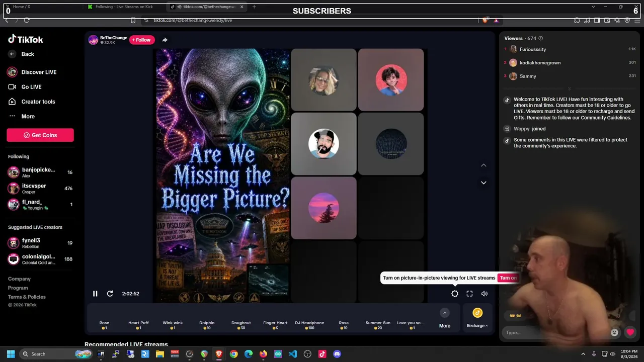Show hidden system tray icons
Screen dimensions: 644x362
click(x=583, y=354)
